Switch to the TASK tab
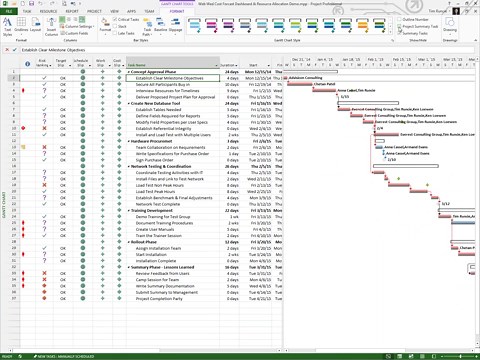This screenshot has height=360, width=480. click(x=27, y=11)
